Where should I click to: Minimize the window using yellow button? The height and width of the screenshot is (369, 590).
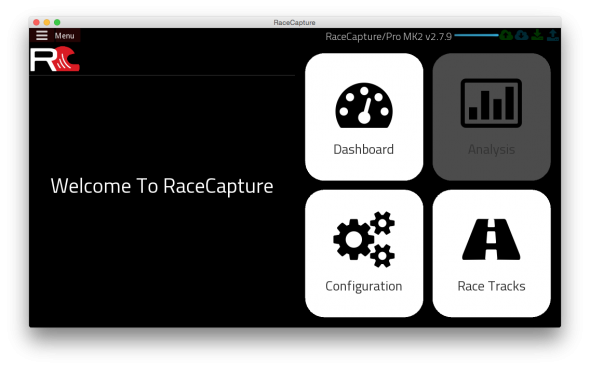pos(47,22)
